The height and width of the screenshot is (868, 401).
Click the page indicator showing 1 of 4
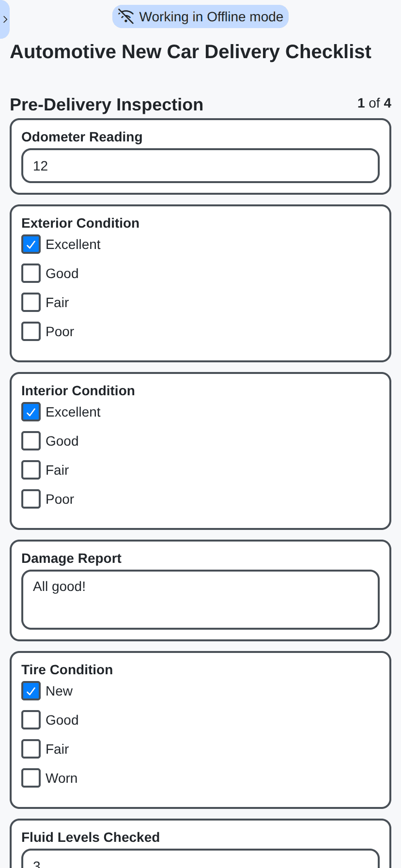click(374, 103)
